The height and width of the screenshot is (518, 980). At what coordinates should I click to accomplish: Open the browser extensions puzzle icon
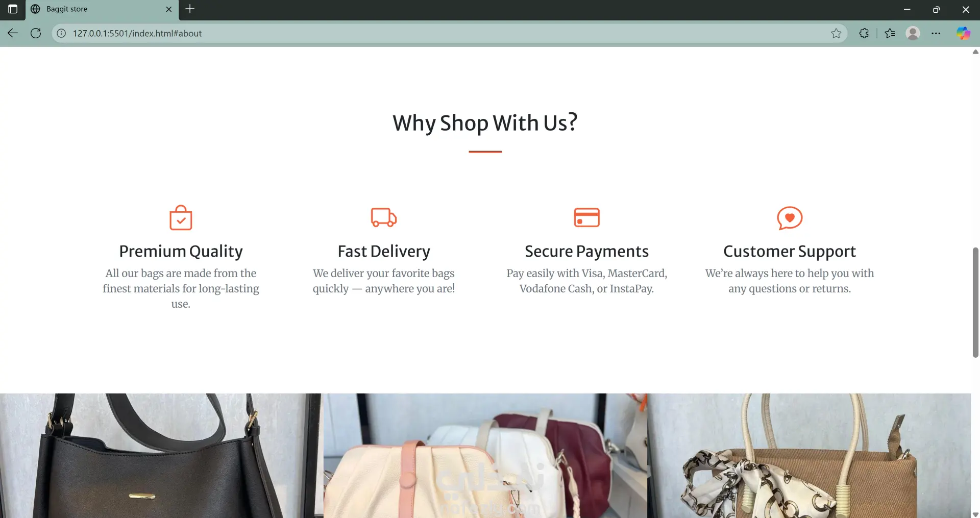coord(864,33)
